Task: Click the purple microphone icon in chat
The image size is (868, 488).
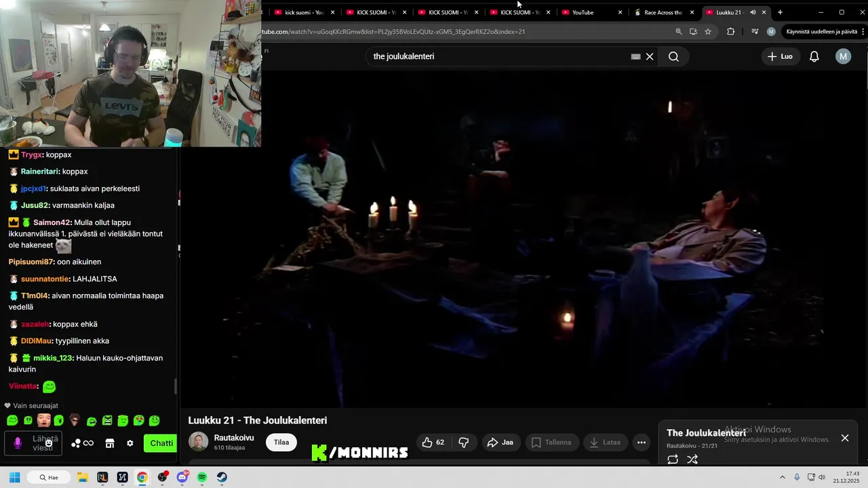Action: coord(18,443)
